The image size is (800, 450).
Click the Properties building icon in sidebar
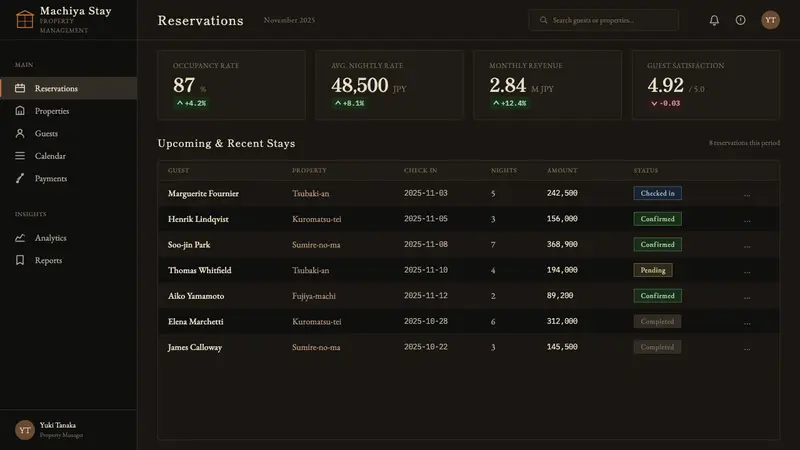(x=20, y=111)
